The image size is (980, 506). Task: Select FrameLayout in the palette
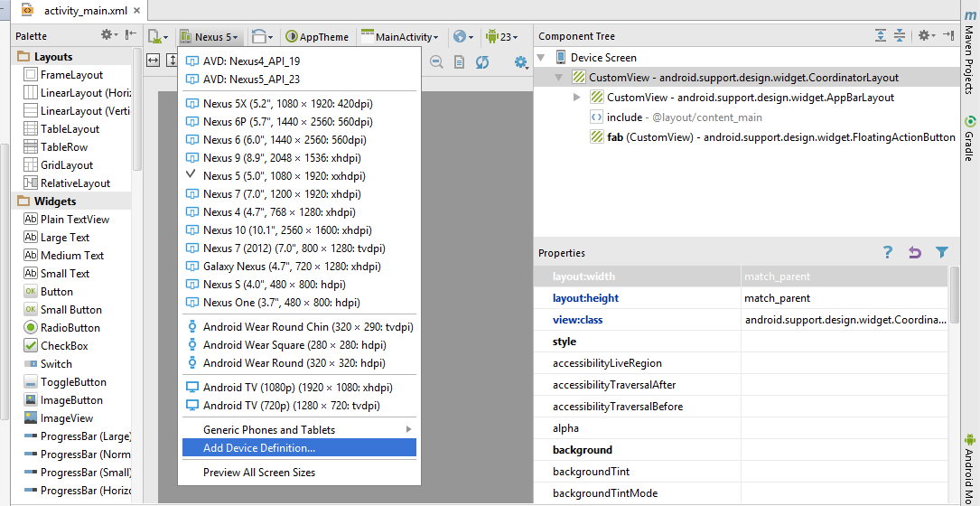point(72,74)
